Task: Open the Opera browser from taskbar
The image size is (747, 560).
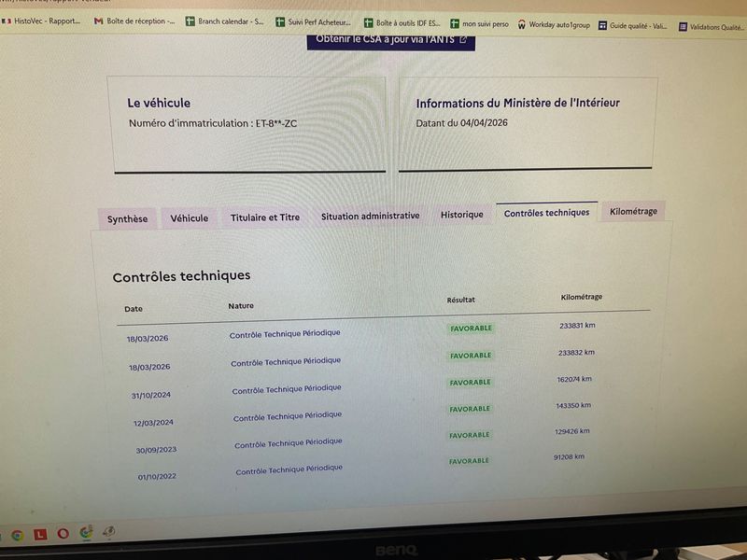Action: [63, 533]
